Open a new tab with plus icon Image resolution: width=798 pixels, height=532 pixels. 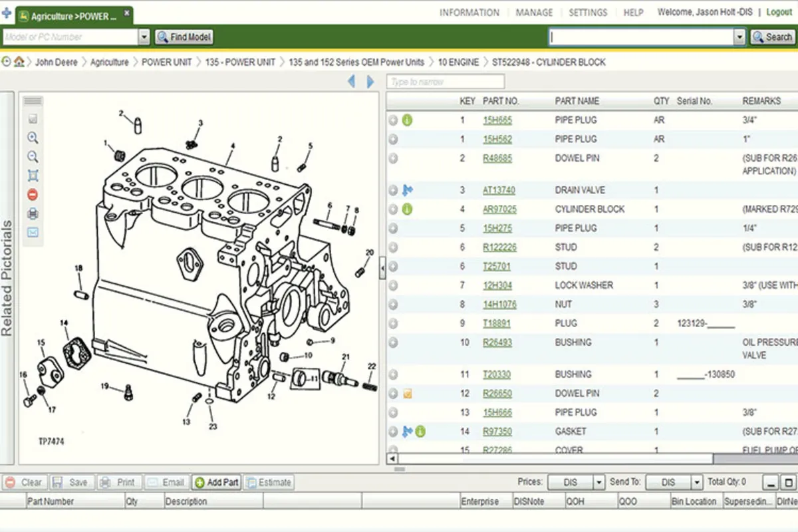[7, 13]
